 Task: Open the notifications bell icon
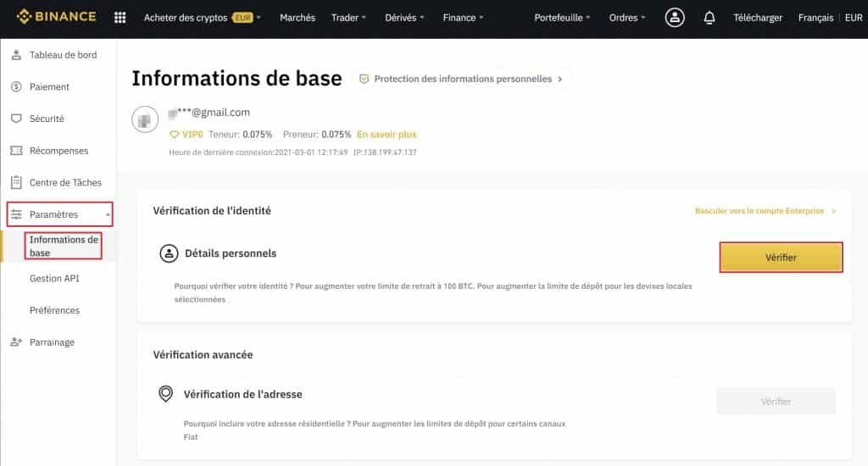point(709,18)
